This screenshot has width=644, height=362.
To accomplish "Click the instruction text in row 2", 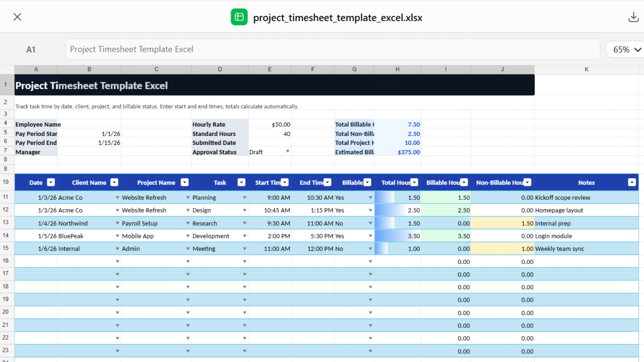I will coord(157,106).
